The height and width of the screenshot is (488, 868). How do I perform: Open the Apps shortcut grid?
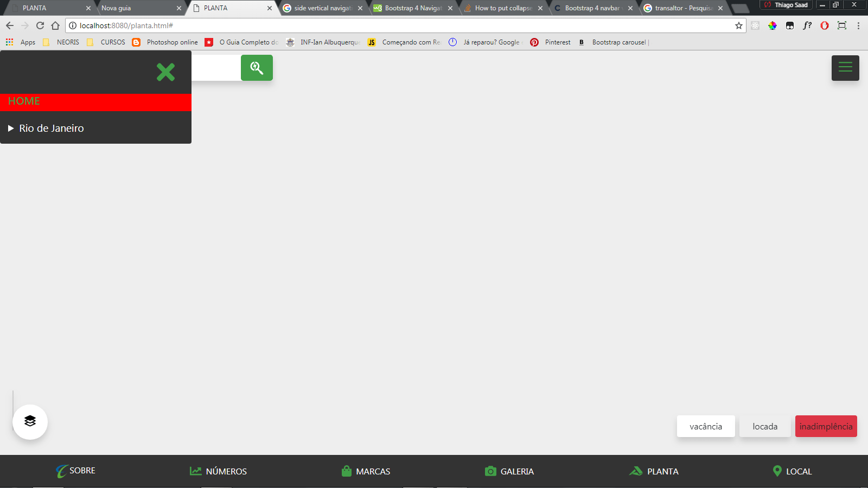(x=9, y=42)
